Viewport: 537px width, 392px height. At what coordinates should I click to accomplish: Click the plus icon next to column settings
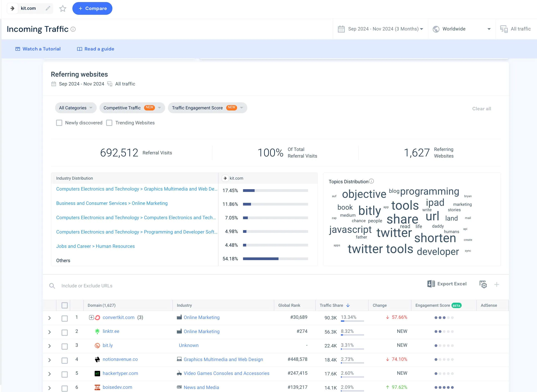click(x=497, y=284)
